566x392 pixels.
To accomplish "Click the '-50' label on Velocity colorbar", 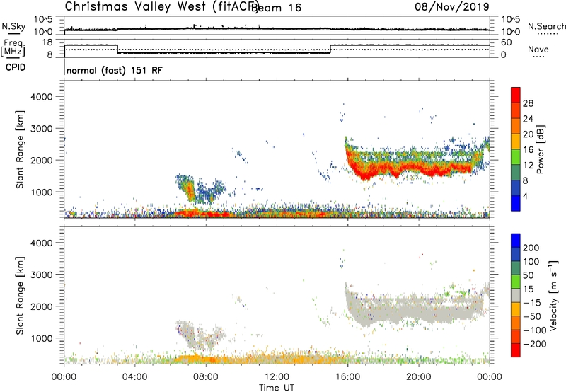I will (x=532, y=316).
